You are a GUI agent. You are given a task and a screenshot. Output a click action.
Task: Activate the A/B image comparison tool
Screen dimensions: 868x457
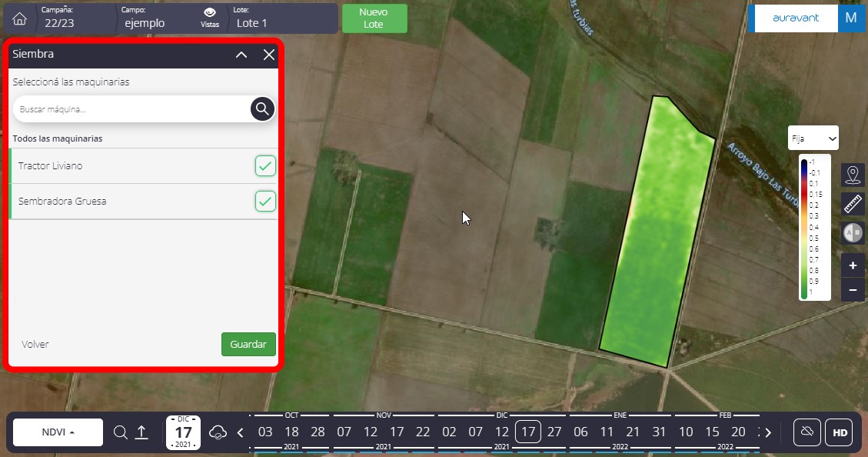[x=853, y=232]
